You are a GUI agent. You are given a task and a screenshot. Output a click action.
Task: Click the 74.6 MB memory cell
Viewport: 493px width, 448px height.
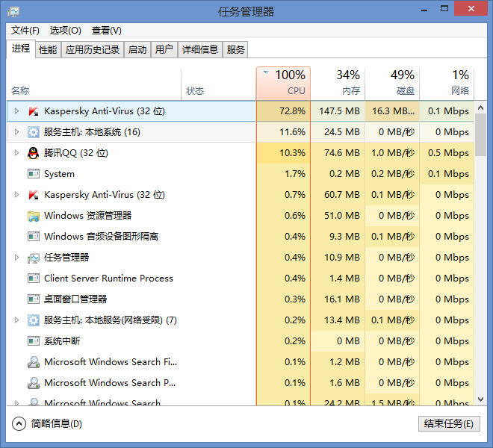pyautogui.click(x=338, y=153)
